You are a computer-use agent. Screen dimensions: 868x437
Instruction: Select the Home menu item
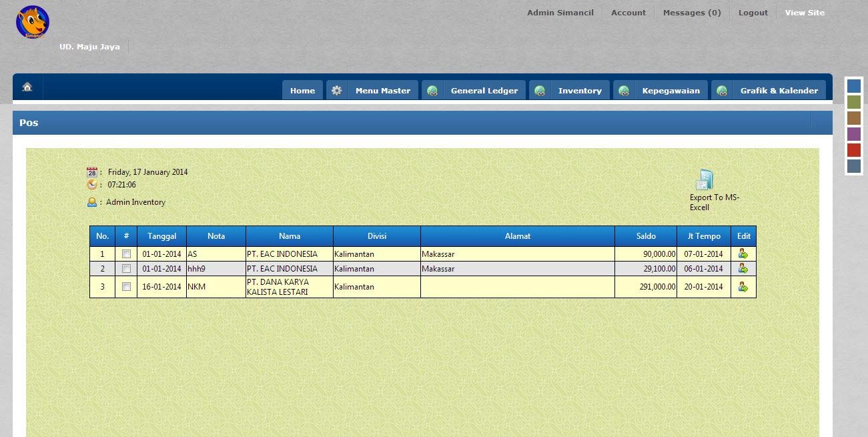click(302, 90)
